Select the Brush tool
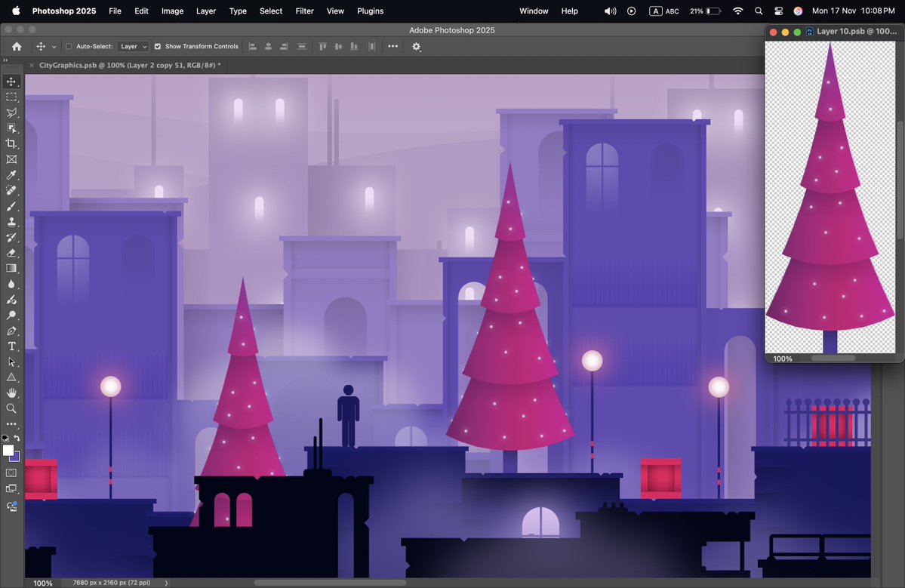This screenshot has height=588, width=905. 11,206
